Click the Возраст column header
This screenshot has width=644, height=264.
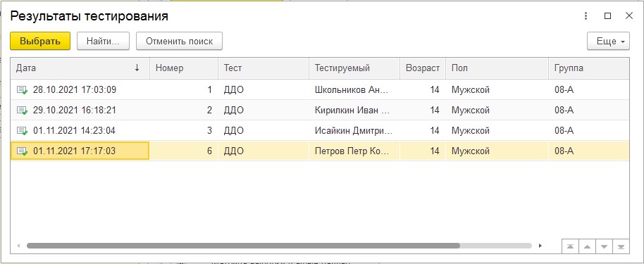click(x=423, y=68)
